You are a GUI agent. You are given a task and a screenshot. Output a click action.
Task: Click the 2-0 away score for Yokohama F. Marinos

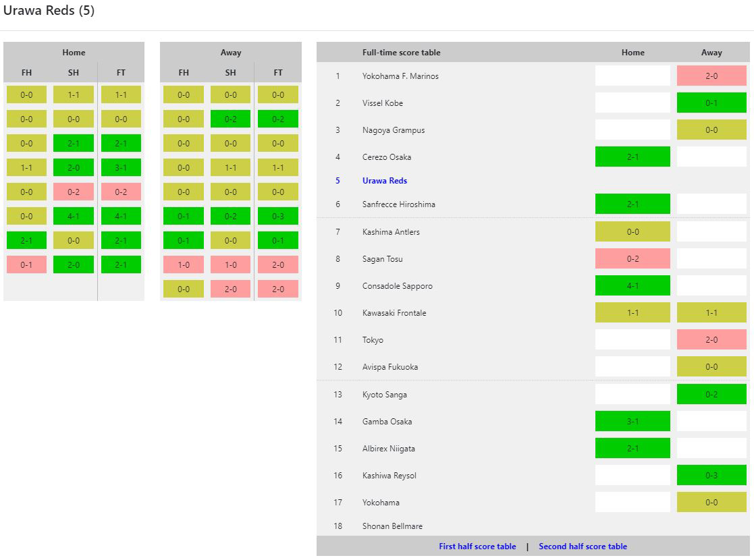[711, 76]
